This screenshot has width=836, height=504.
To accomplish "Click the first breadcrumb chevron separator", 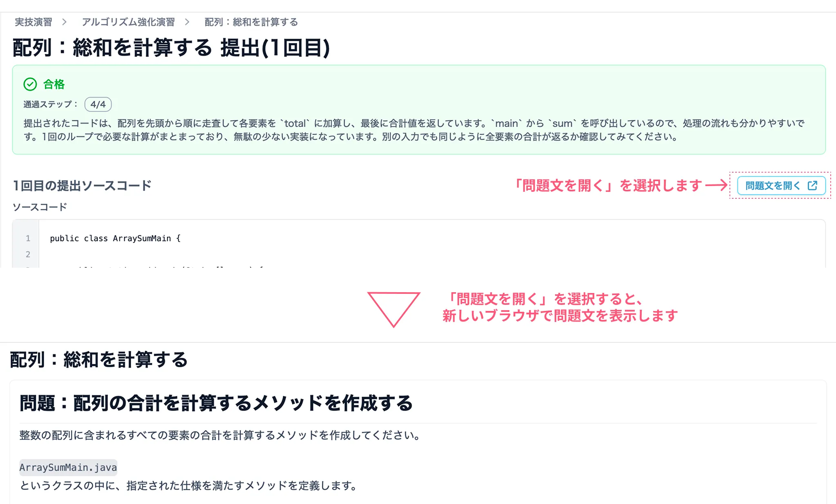I will tap(64, 22).
